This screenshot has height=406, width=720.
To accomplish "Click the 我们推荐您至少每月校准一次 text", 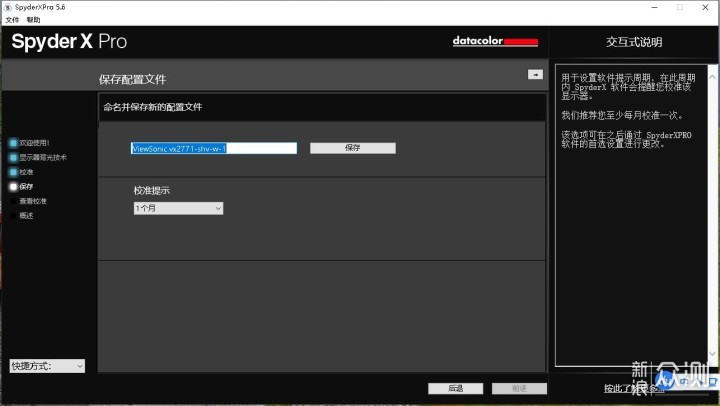I will [x=622, y=115].
